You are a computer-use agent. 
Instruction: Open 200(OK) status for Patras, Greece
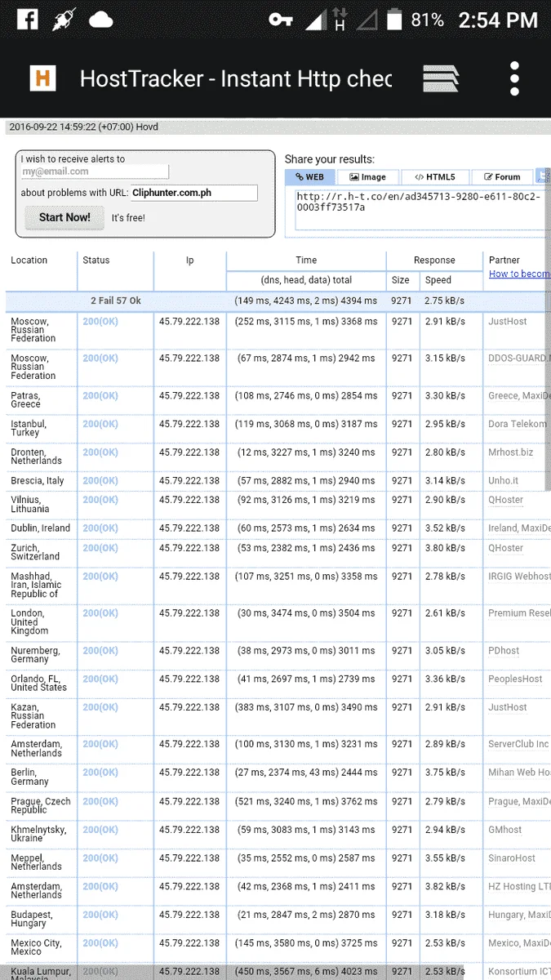tap(100, 396)
